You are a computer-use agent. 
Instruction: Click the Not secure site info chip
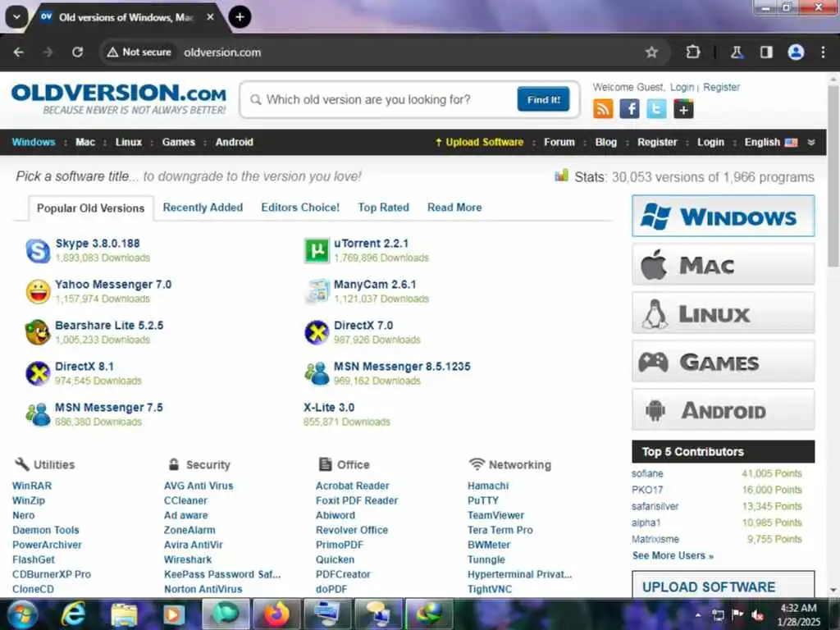[x=139, y=52]
